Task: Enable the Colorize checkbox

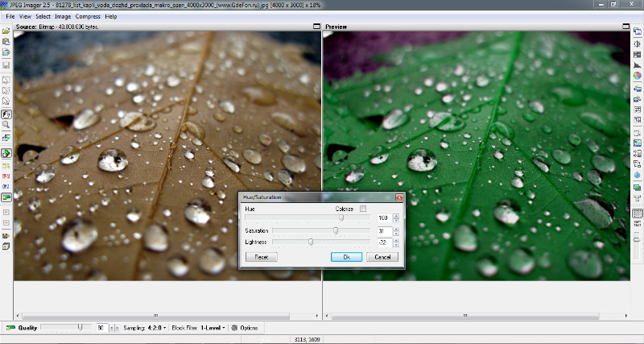Action: pyautogui.click(x=363, y=209)
